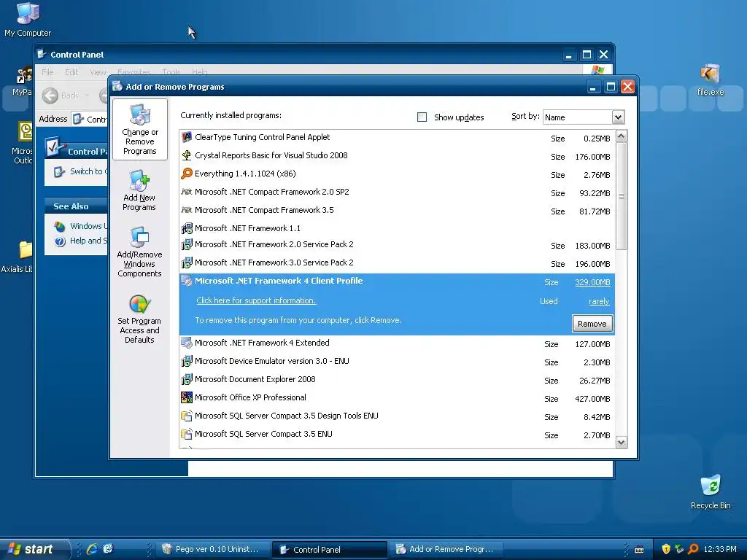Open Set Program Access and Defaults icon
Image resolution: width=747 pixels, height=560 pixels.
click(x=139, y=318)
